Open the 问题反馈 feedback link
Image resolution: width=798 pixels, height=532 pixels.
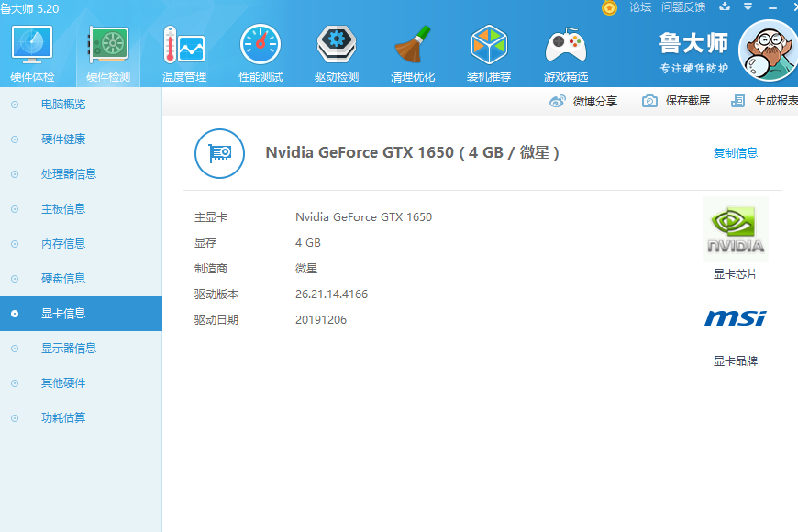[x=683, y=7]
